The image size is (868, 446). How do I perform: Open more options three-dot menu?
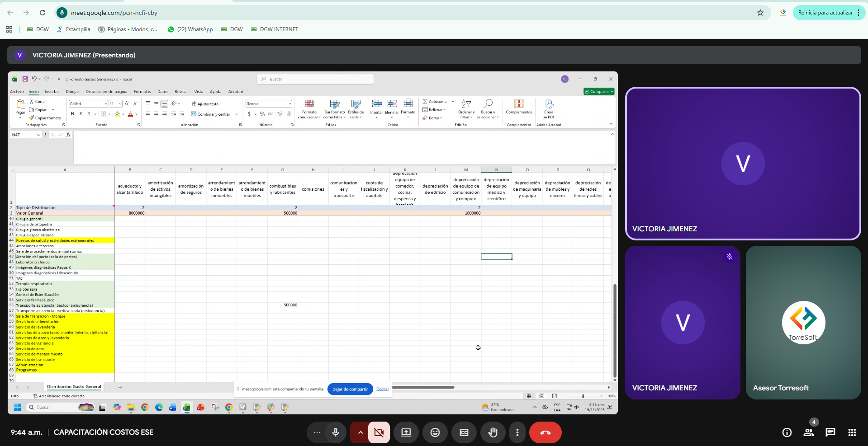point(517,432)
